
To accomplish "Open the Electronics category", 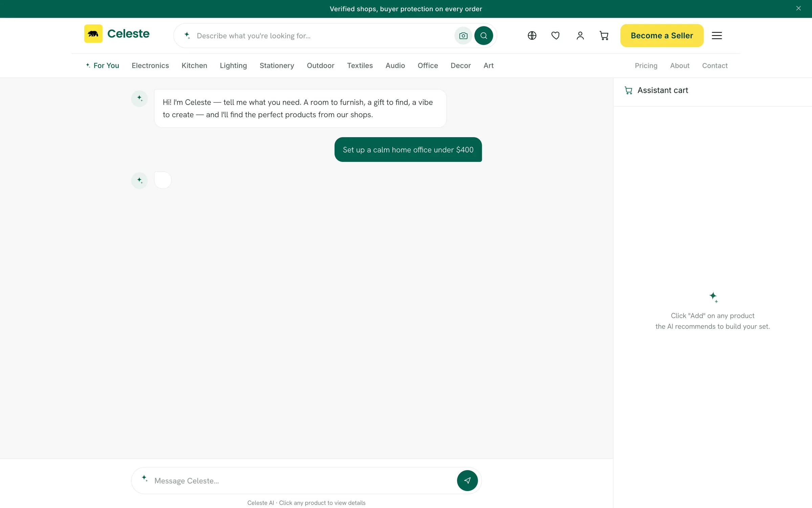I will coord(150,66).
